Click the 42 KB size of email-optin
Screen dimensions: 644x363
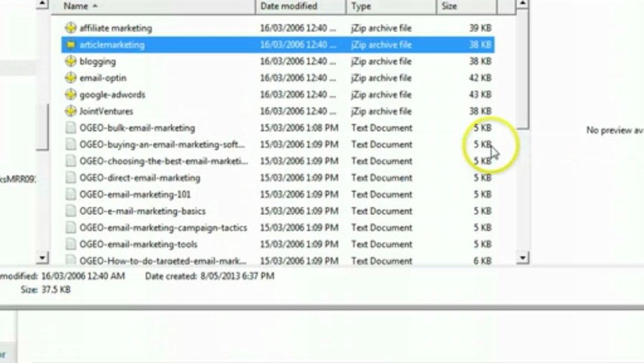(x=480, y=78)
